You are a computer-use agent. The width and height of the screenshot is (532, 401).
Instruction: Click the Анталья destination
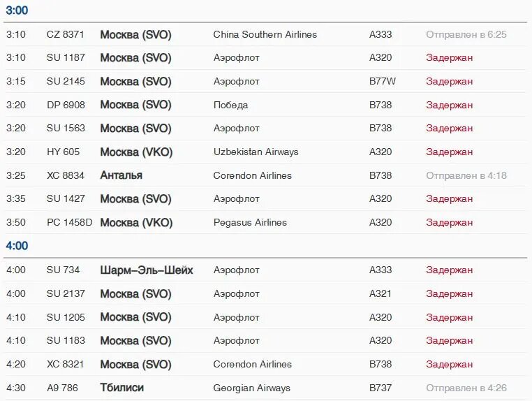coord(121,175)
